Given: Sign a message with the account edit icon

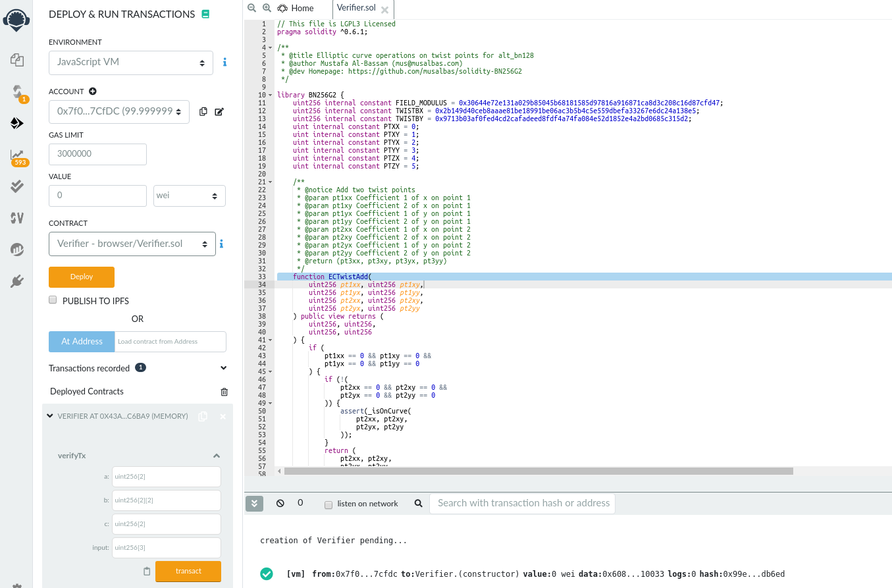Looking at the screenshot, I should pyautogui.click(x=219, y=112).
